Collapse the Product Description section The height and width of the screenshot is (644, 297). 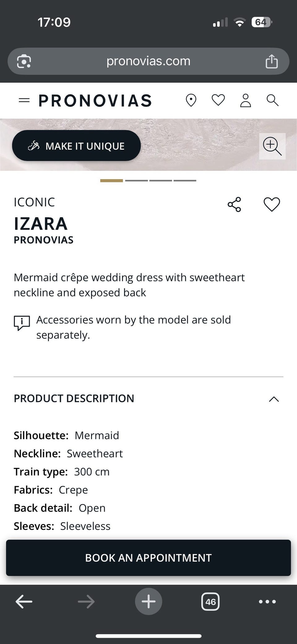tap(274, 399)
